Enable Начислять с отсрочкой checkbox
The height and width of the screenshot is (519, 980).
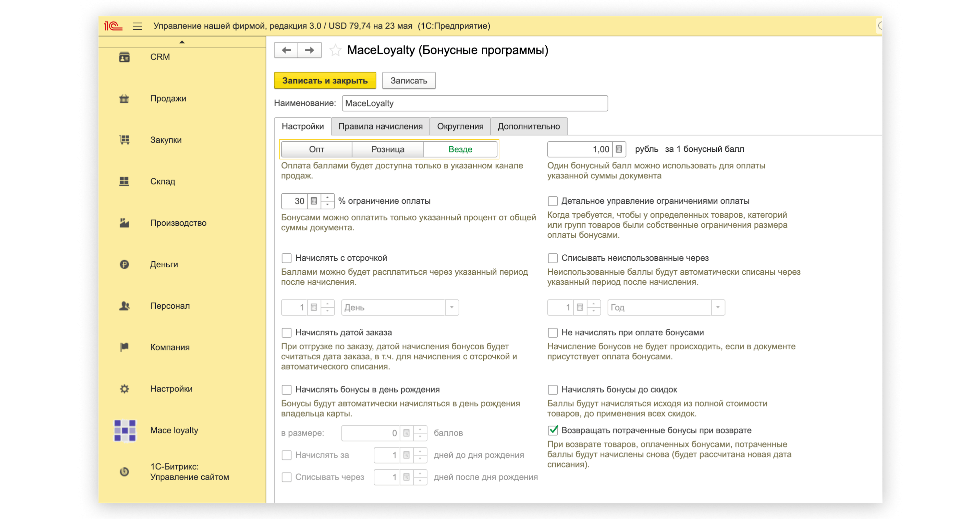286,258
